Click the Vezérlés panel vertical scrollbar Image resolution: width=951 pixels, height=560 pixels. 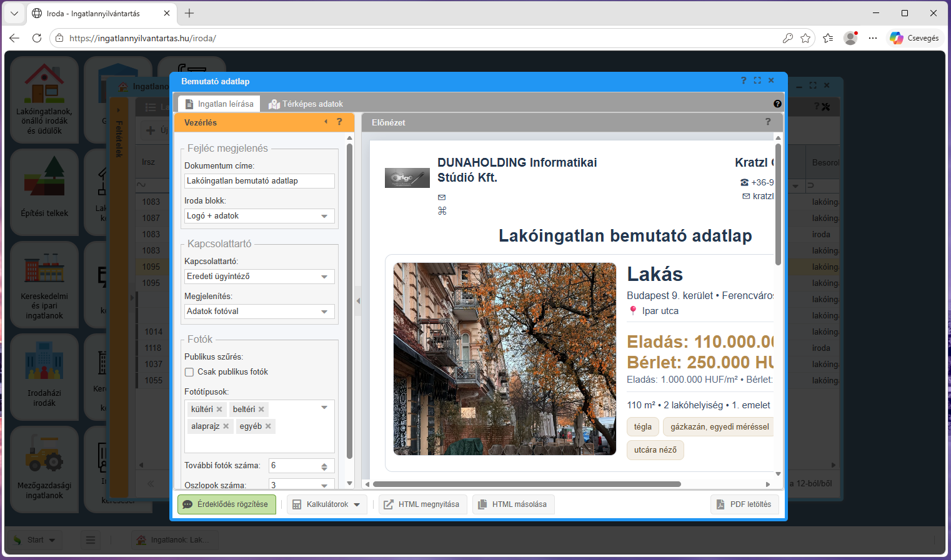[349, 302]
